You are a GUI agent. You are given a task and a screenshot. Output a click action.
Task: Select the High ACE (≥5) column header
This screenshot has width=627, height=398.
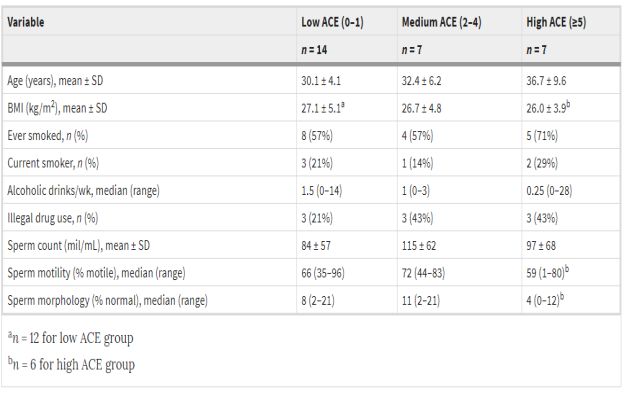coord(556,22)
